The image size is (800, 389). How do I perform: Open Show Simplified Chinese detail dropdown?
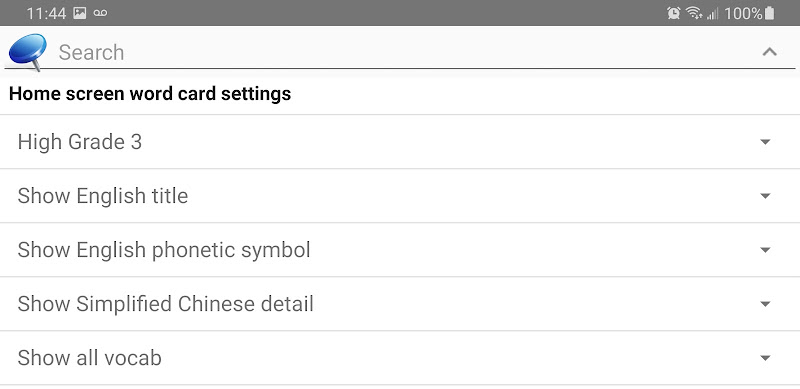(x=400, y=304)
